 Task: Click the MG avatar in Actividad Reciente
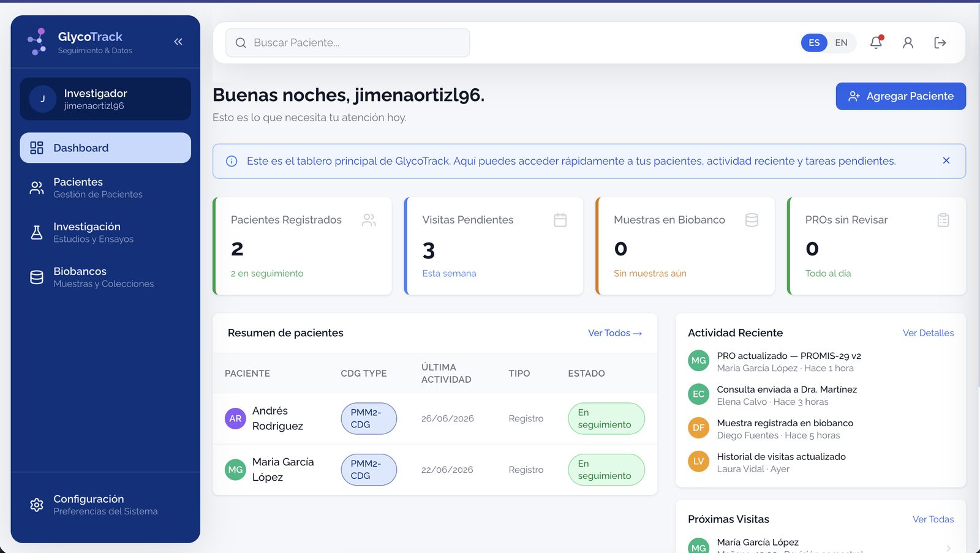[699, 361]
